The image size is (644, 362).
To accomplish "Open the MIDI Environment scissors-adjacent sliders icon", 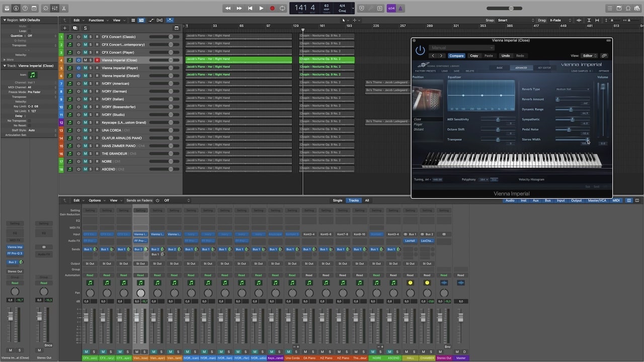I will (x=54, y=8).
